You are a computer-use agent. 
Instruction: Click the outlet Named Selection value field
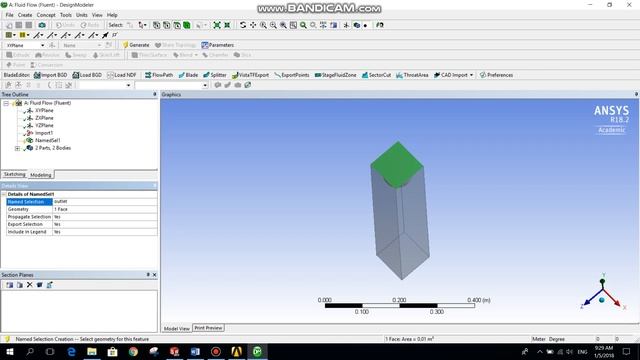105,202
